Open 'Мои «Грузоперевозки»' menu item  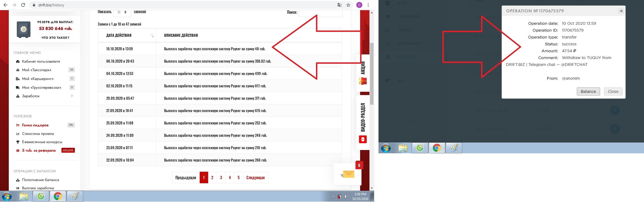click(x=41, y=88)
